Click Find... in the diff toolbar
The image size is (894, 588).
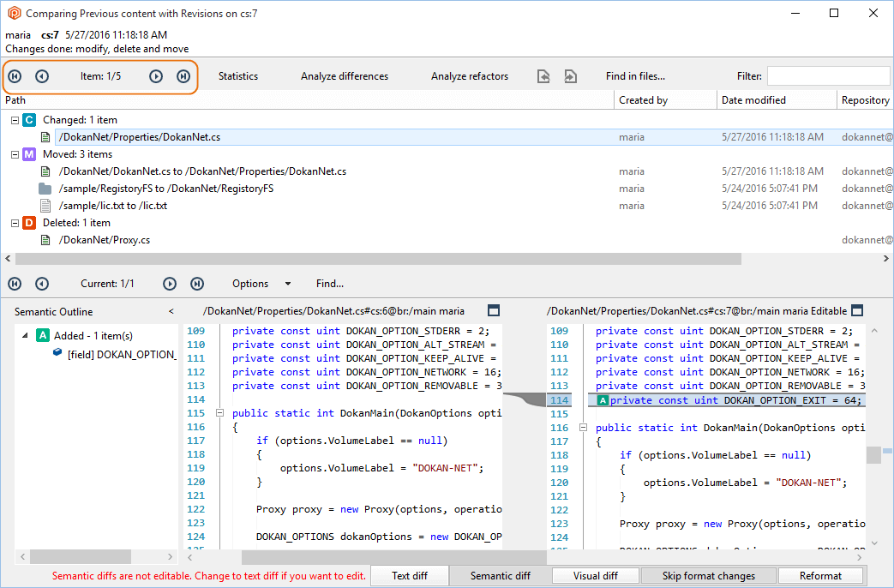(x=329, y=284)
